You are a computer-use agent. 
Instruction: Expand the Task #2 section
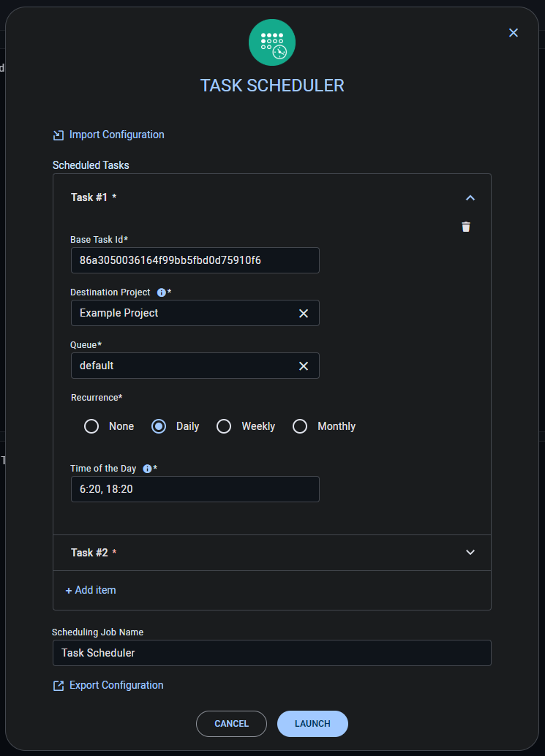pos(470,552)
